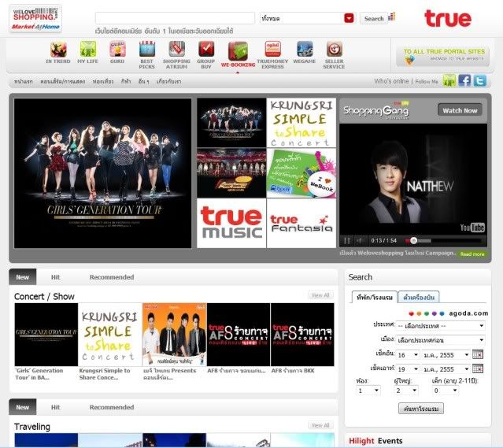The image size is (503, 448).
Task: Expand the country selection dropdown
Action: coord(441,326)
